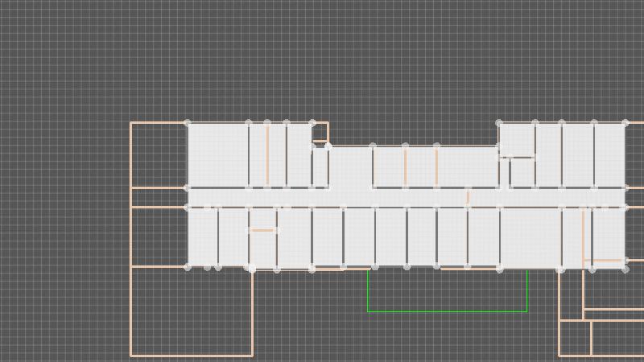Viewport: 644px width, 362px height.
Task: Click the bottom edge of the green rectangle
Action: pos(448,311)
